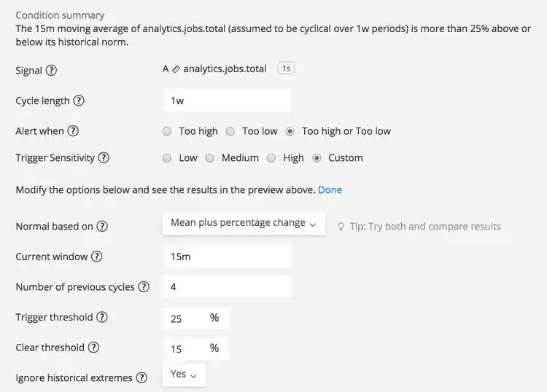Image resolution: width=547 pixels, height=392 pixels.
Task: Open the Cycle length help tooltip icon
Action: pyautogui.click(x=79, y=101)
